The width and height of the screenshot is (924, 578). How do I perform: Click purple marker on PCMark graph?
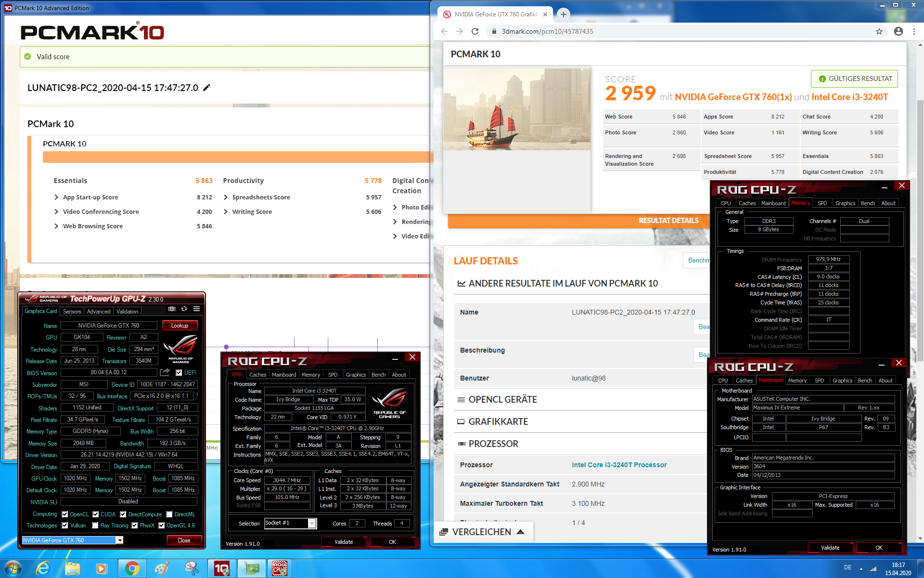(x=226, y=347)
